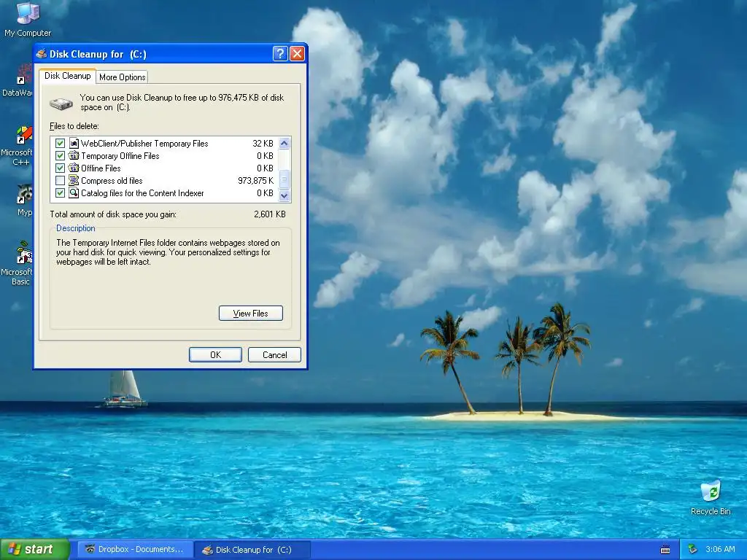Click the 973,875 K size value
Screen dimensions: 747x560
256,181
